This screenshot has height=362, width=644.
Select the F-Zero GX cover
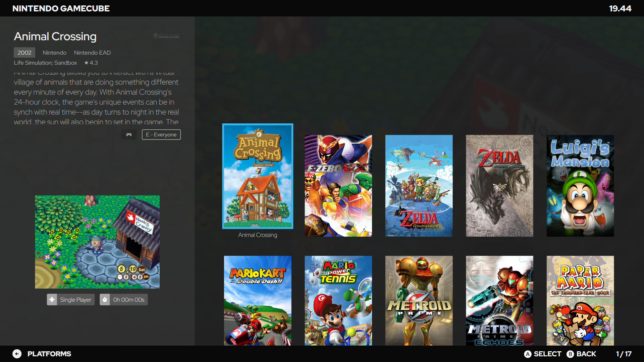338,186
